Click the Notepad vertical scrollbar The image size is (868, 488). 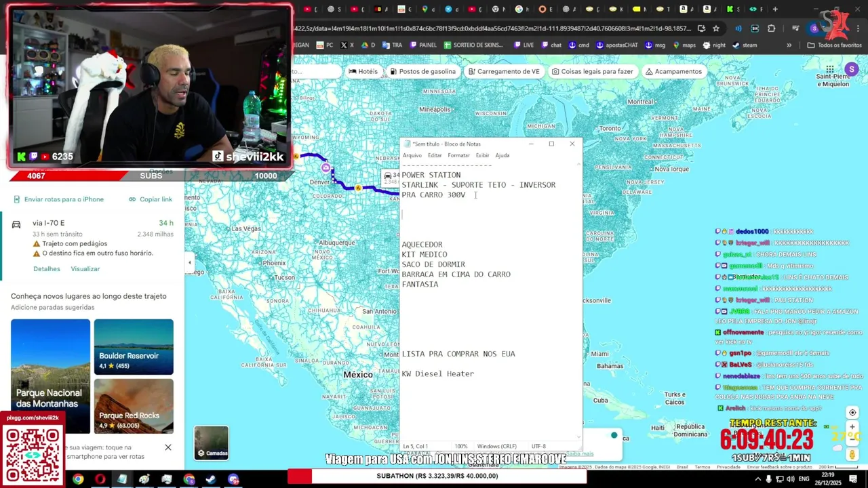tap(578, 300)
